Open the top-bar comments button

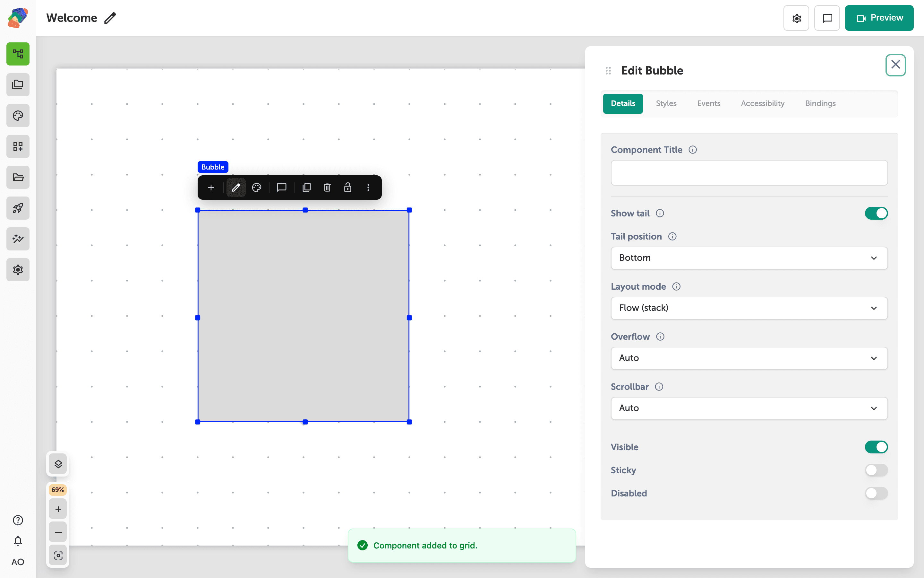(x=827, y=18)
